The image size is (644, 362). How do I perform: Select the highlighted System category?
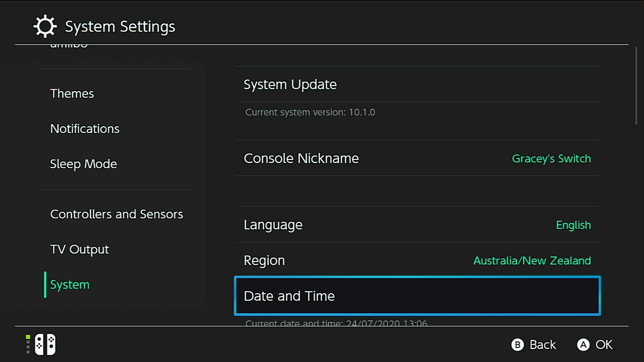click(x=69, y=284)
